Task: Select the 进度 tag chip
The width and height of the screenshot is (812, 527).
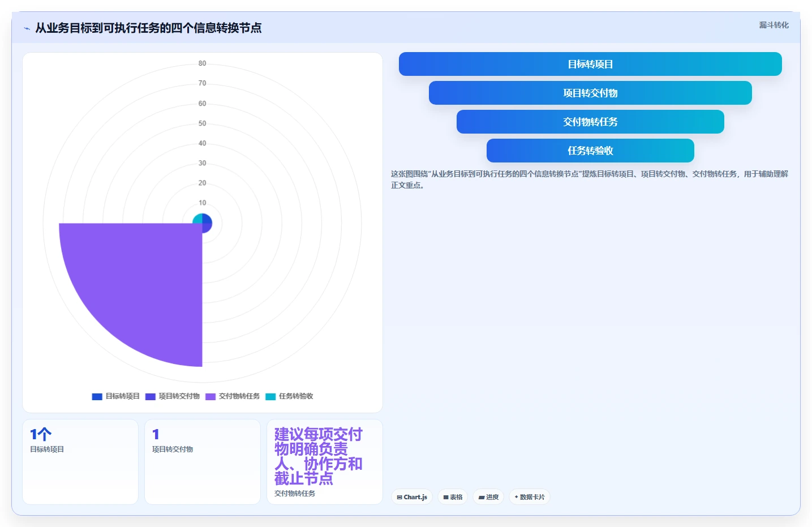Action: tap(488, 497)
